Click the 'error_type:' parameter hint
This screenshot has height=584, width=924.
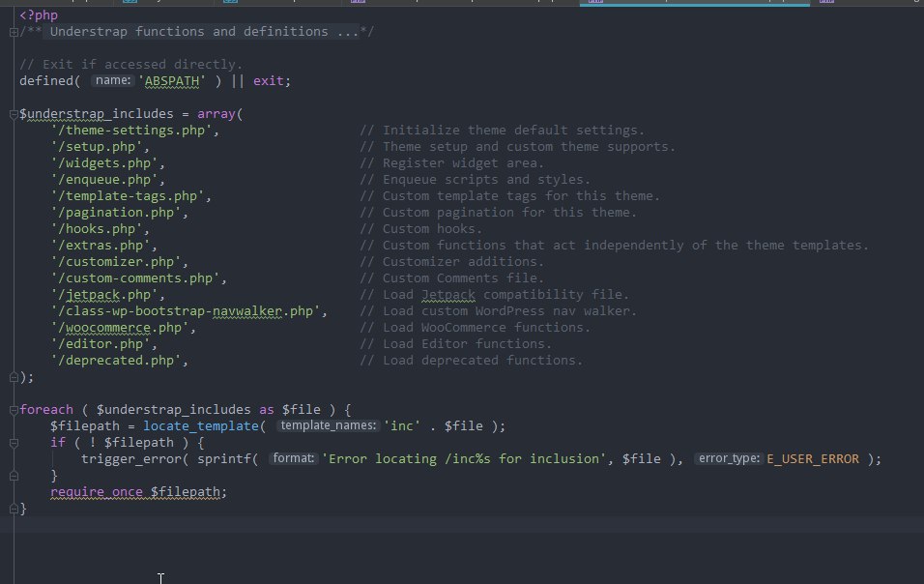729,458
